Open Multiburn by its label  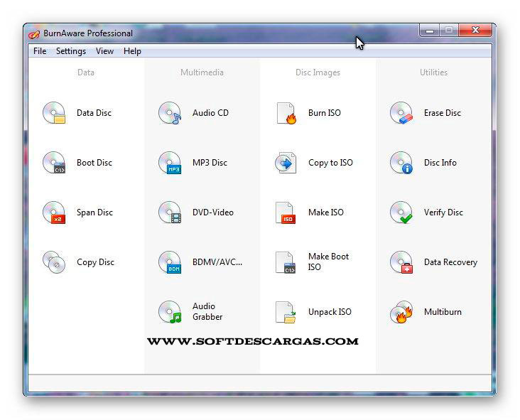(x=443, y=312)
